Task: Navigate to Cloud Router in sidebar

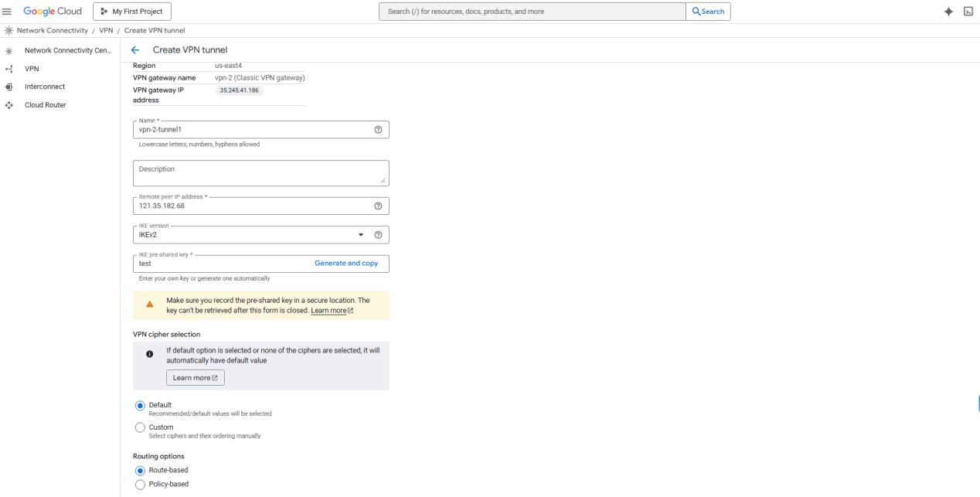Action: [x=45, y=105]
